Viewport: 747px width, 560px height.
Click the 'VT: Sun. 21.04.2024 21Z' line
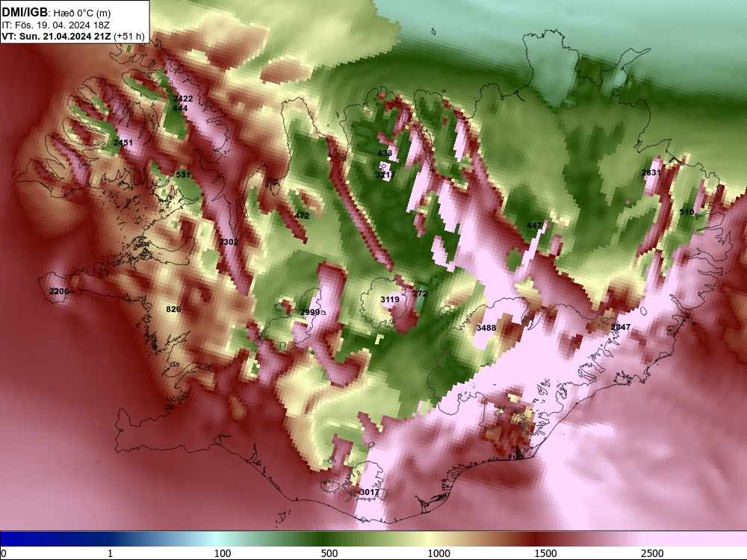(56, 36)
